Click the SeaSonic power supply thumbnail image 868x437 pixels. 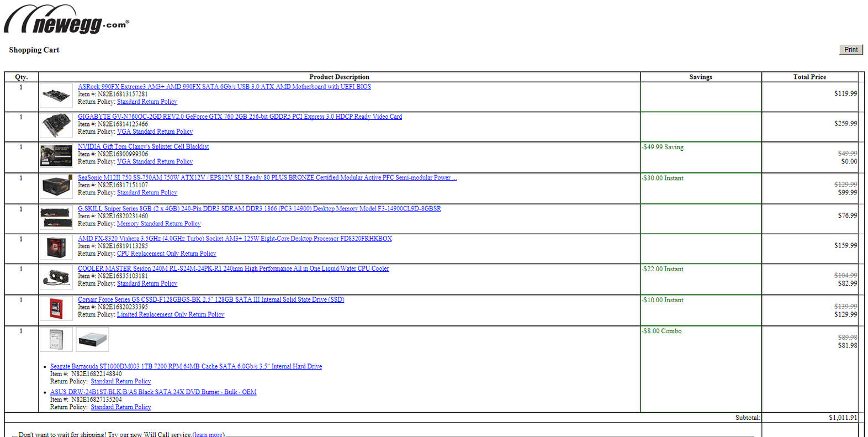(56, 187)
